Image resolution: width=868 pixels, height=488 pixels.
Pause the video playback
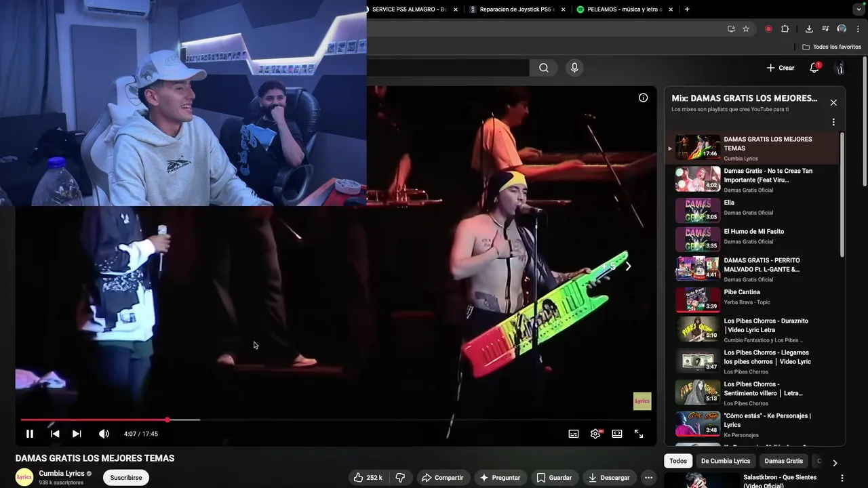(30, 434)
